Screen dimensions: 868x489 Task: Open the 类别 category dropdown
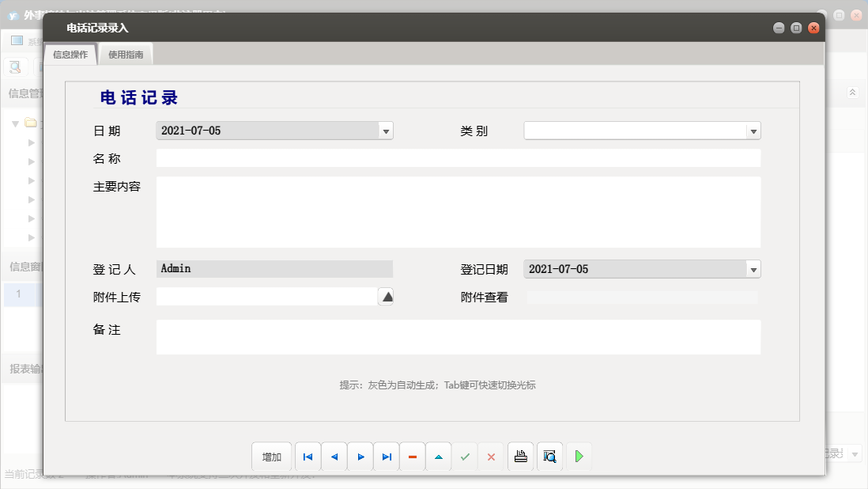(753, 131)
